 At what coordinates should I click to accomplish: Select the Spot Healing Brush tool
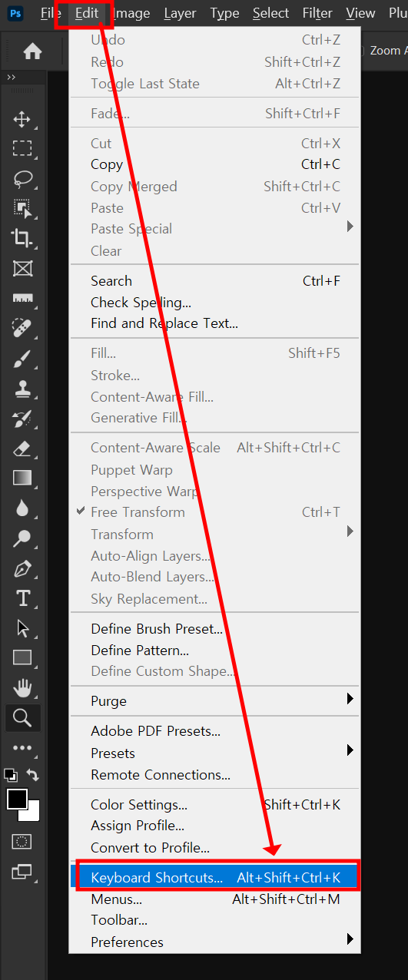pyautogui.click(x=22, y=328)
